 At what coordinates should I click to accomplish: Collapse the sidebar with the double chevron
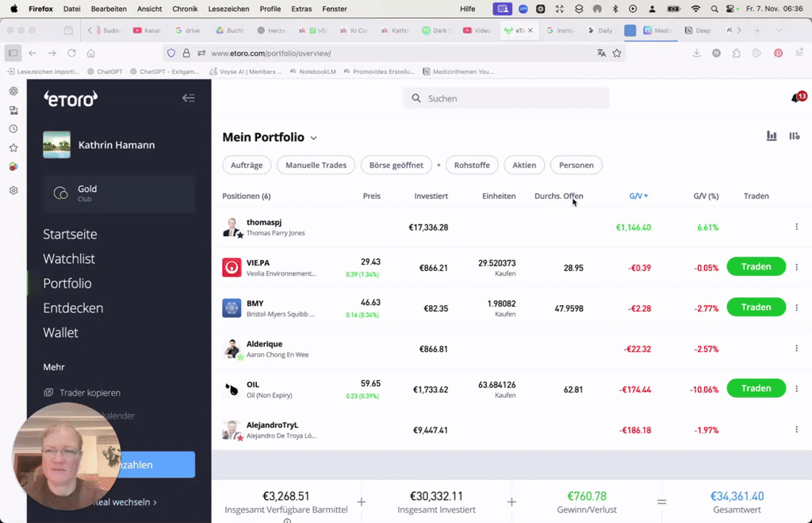click(x=188, y=98)
